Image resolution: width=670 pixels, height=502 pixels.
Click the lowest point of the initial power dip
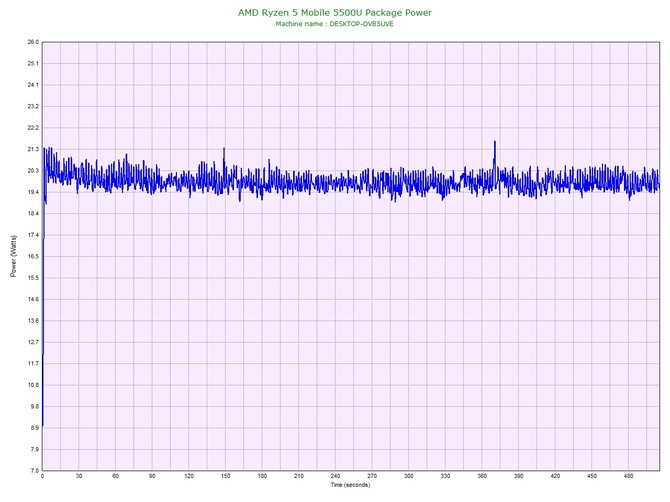click(43, 425)
